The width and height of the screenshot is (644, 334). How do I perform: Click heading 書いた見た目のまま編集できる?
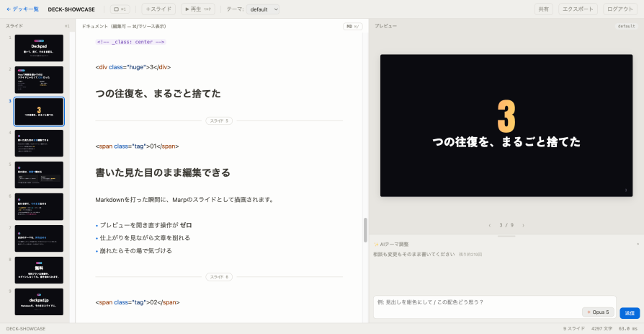tap(163, 172)
